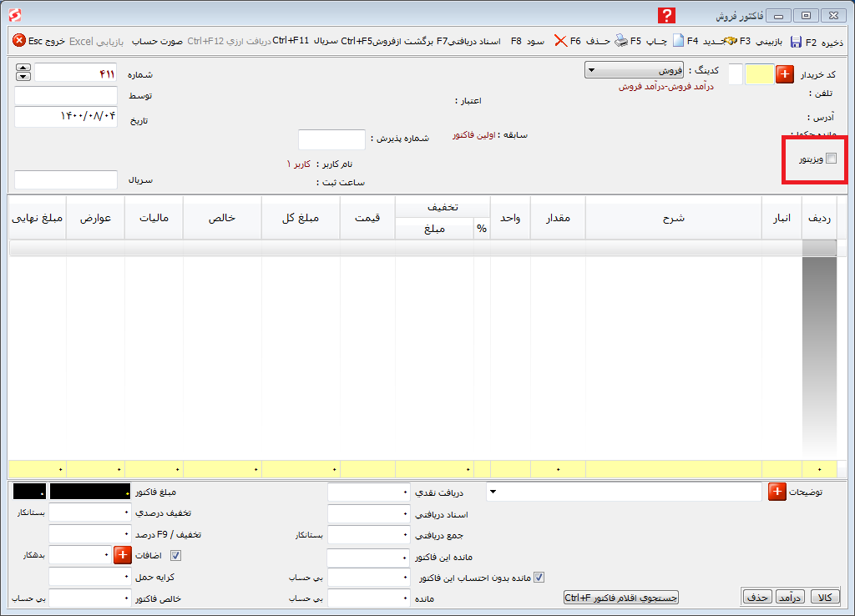
Task: Click the save floppy icon (ذخیره F2)
Action: coord(796,42)
